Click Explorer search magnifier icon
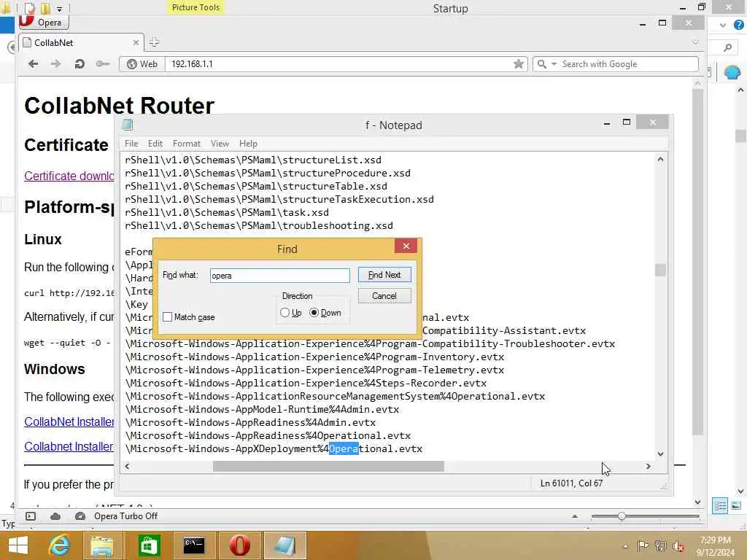The height and width of the screenshot is (560, 747). pyautogui.click(x=727, y=47)
